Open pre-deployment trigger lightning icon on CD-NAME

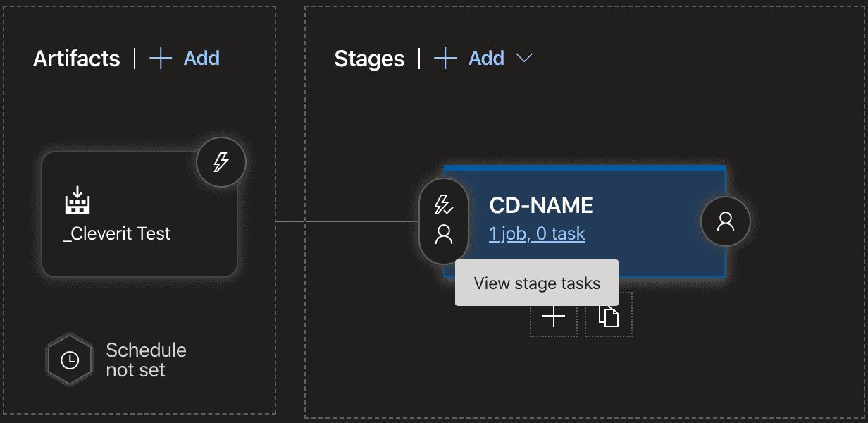pos(443,205)
